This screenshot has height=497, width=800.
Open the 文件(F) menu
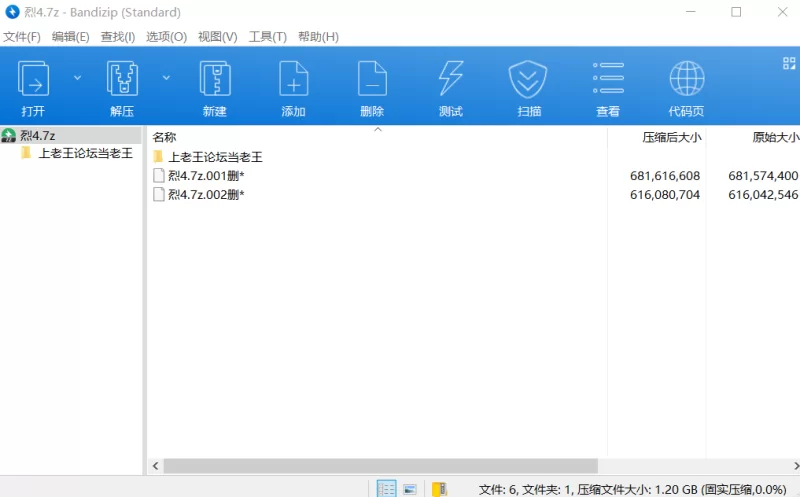point(22,37)
